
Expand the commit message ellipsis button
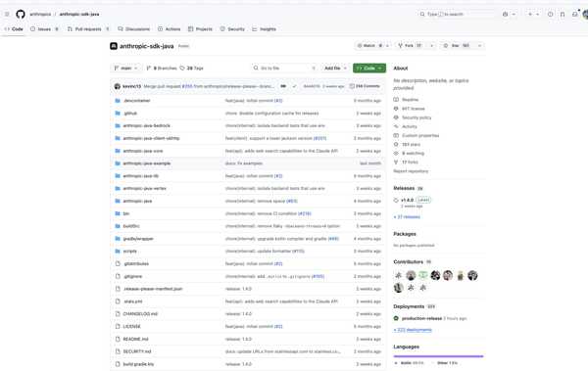(283, 86)
